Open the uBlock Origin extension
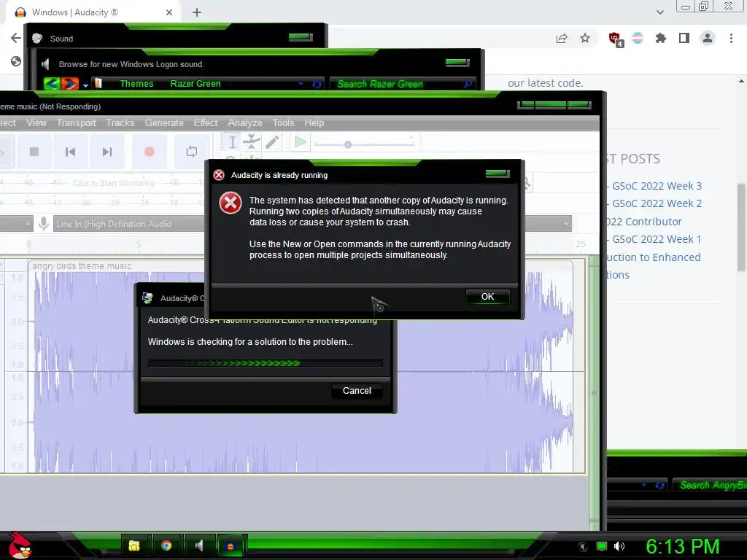The height and width of the screenshot is (560, 747). [x=615, y=39]
